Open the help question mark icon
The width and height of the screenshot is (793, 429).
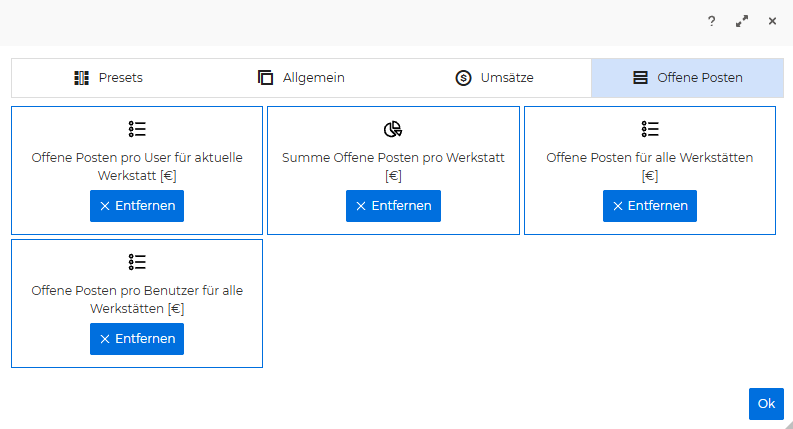[x=712, y=21]
